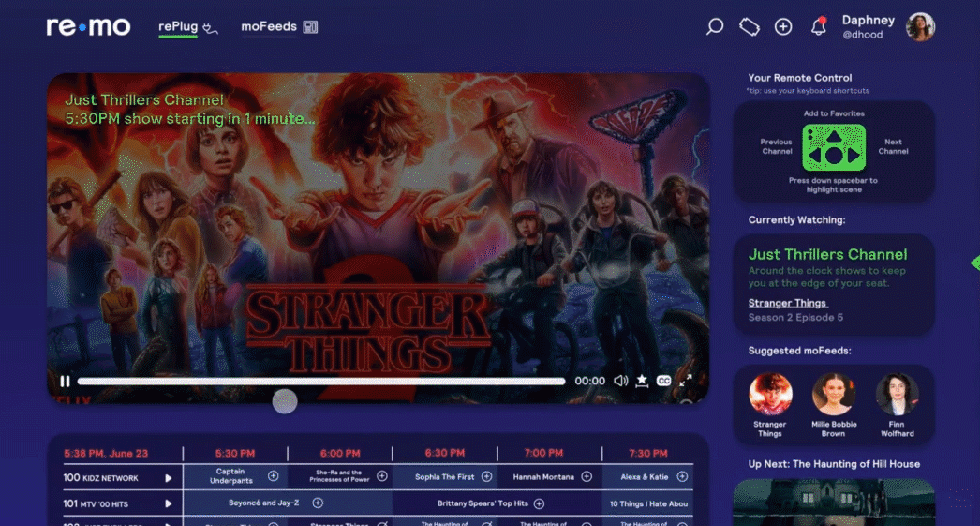Mute the video volume icon
The height and width of the screenshot is (526, 980).
coord(620,381)
